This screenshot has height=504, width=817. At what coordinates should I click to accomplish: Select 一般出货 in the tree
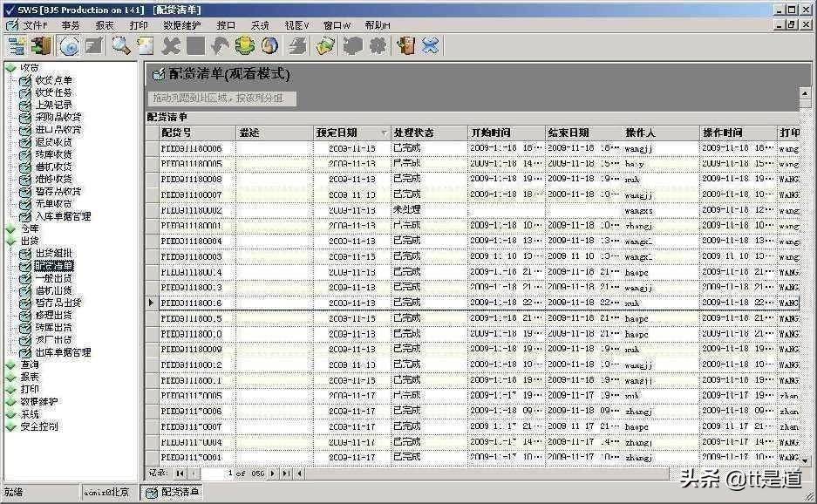(54, 278)
